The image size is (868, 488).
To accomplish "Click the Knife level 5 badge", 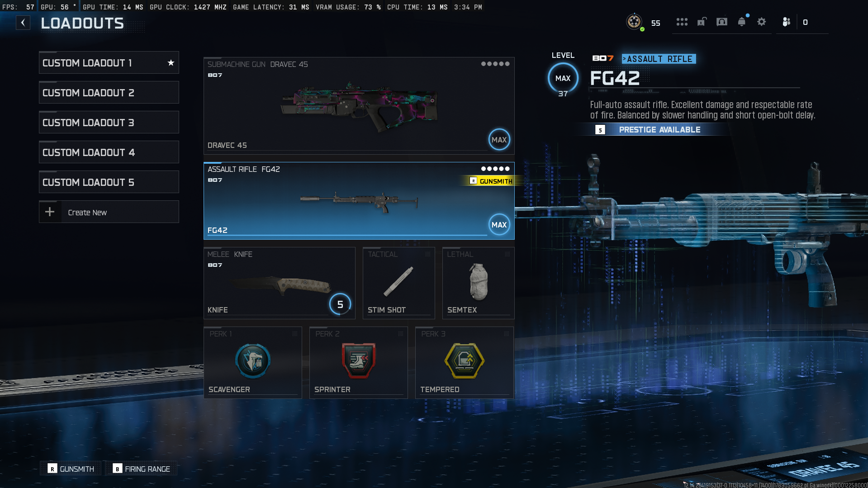I will (x=340, y=304).
